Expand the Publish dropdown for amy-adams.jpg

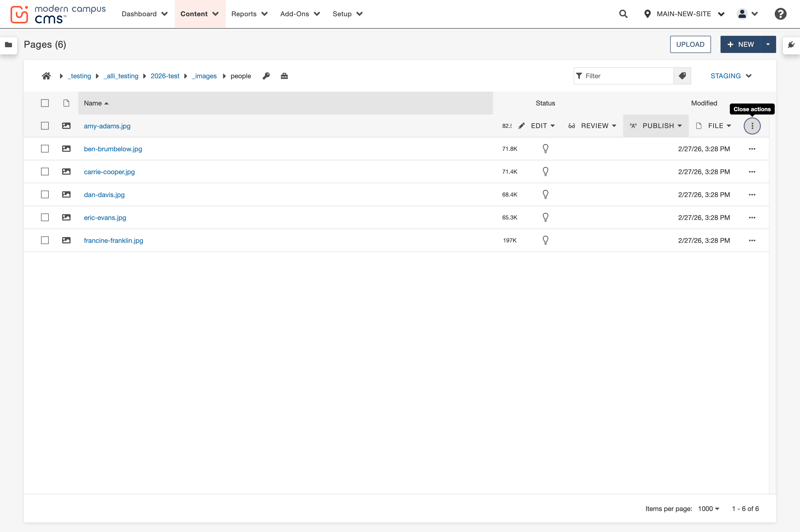656,126
